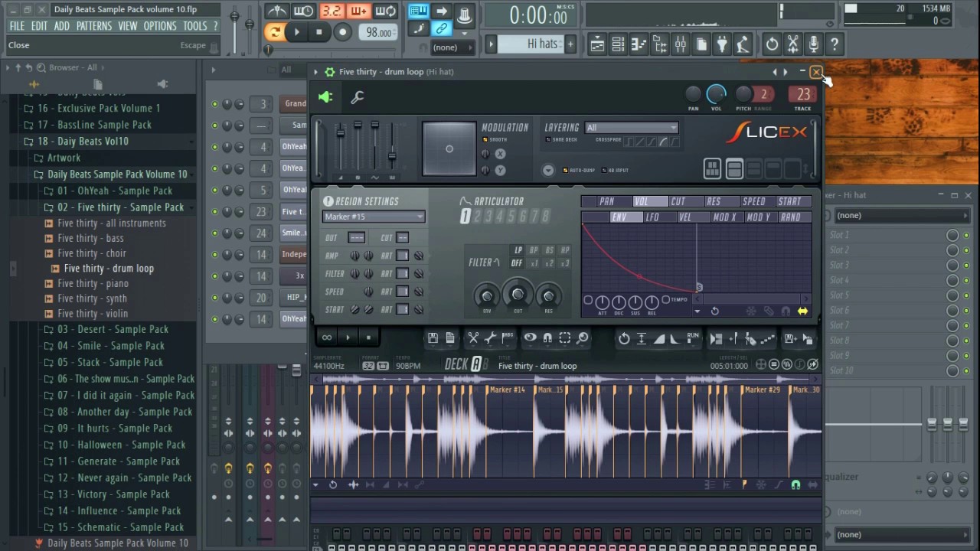Select the LP filter type button
The height and width of the screenshot is (551, 980).
(518, 250)
